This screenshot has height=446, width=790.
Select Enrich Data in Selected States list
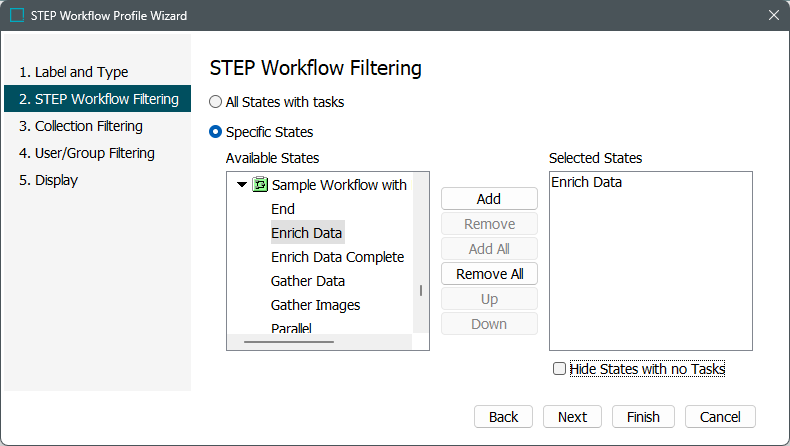tap(586, 182)
